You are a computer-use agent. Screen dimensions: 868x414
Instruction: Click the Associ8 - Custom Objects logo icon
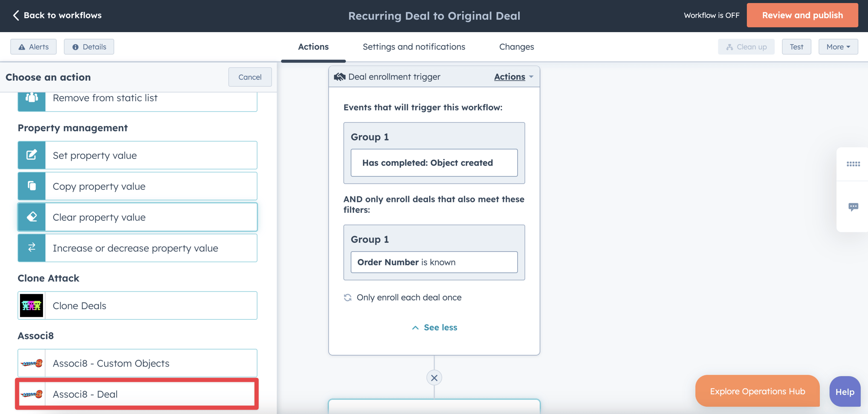click(x=31, y=363)
